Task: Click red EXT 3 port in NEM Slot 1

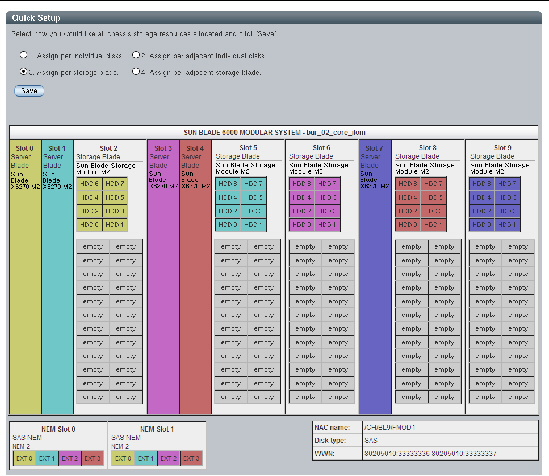Action: coord(192,458)
